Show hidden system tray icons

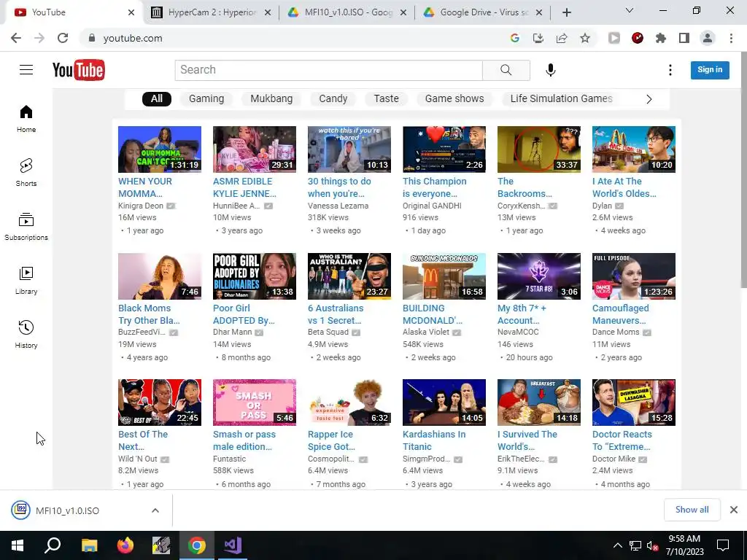tap(617, 545)
